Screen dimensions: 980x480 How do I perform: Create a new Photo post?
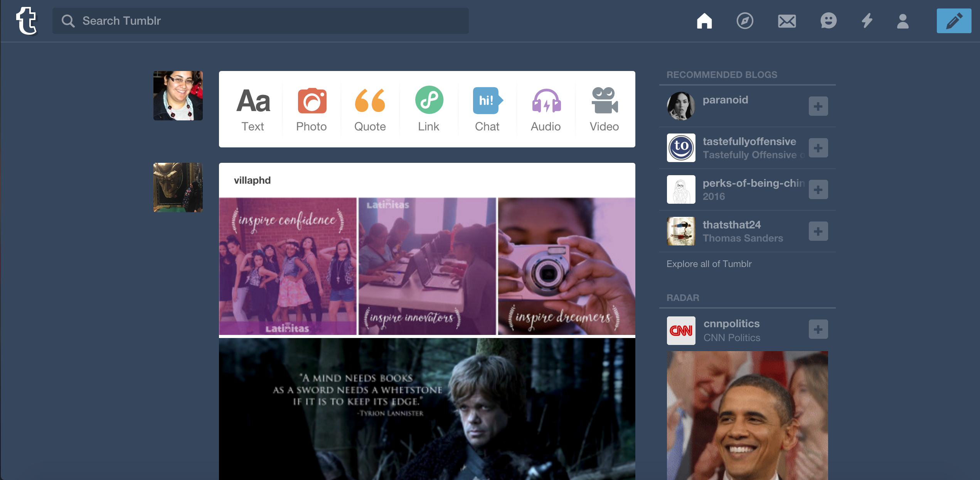312,109
